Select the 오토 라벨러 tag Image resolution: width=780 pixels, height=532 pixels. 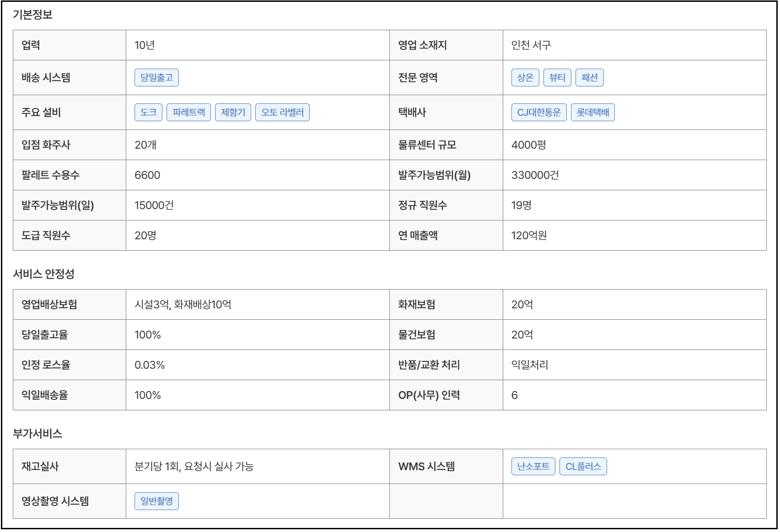[282, 113]
